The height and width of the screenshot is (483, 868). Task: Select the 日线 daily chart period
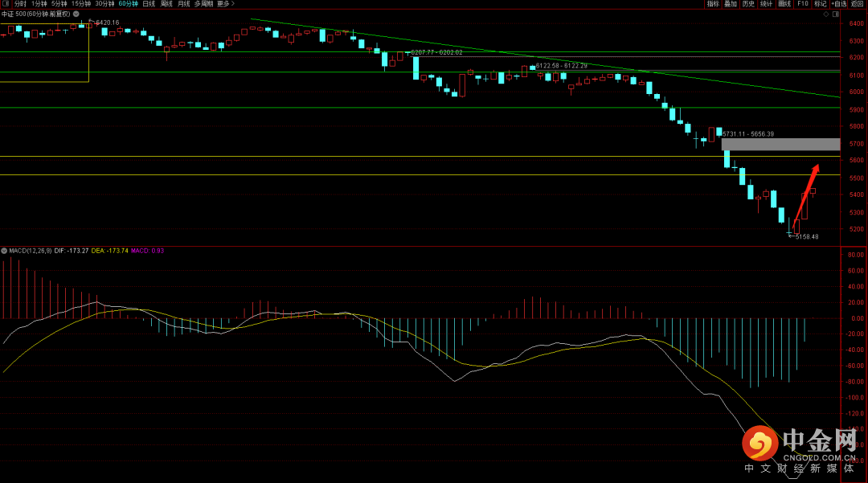click(149, 4)
